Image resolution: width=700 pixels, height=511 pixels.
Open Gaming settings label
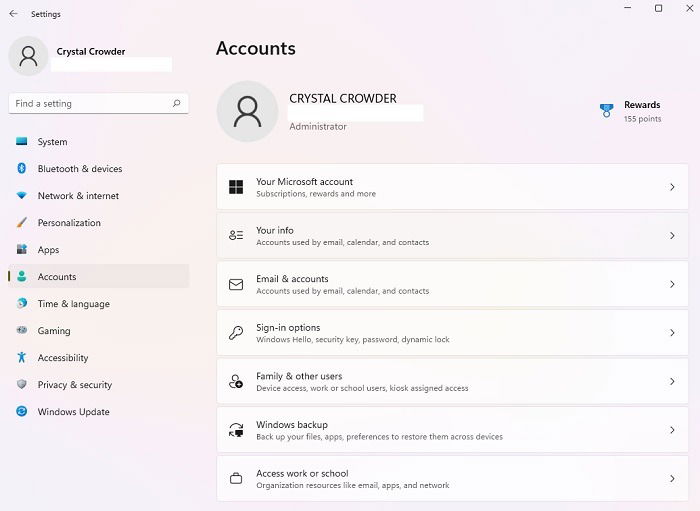[54, 331]
